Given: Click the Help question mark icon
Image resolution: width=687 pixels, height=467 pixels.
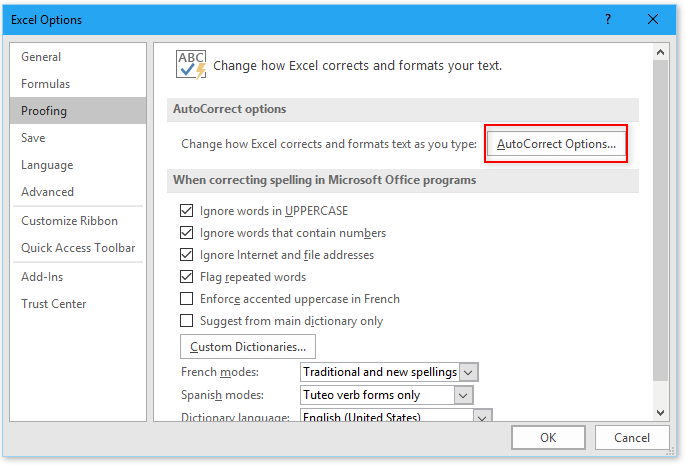Looking at the screenshot, I should click(607, 19).
